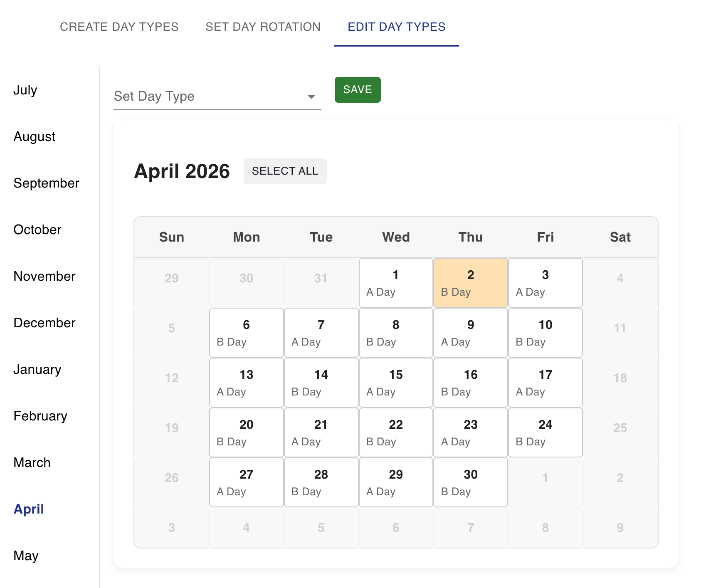Viewport: 706px width, 588px height.
Task: Select April 3 A Day cell
Action: pyautogui.click(x=546, y=283)
